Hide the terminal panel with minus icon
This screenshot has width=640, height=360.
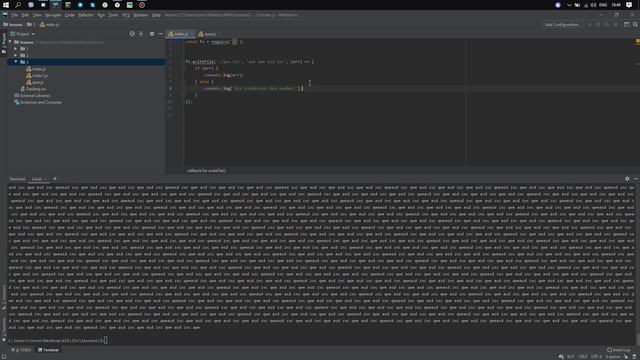tap(636, 179)
